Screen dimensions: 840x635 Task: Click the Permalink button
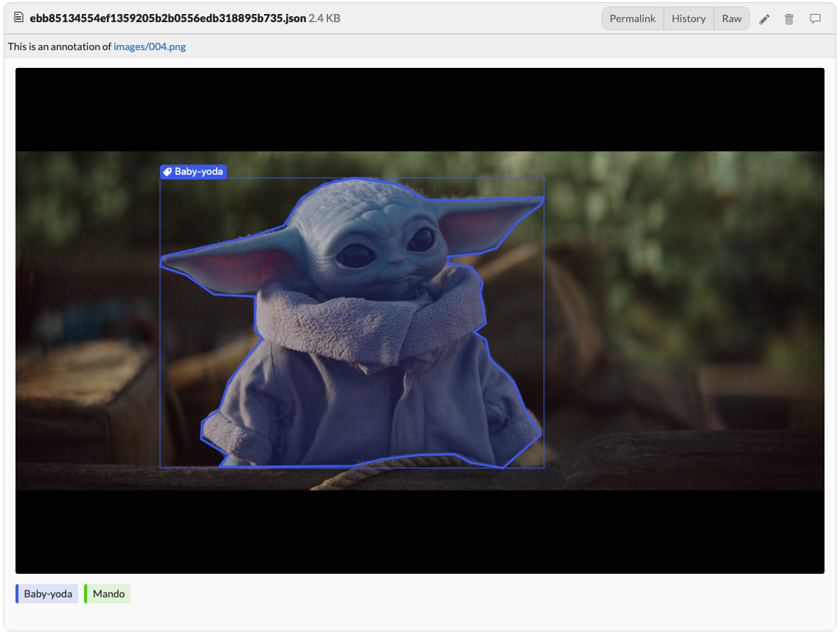[x=633, y=18]
